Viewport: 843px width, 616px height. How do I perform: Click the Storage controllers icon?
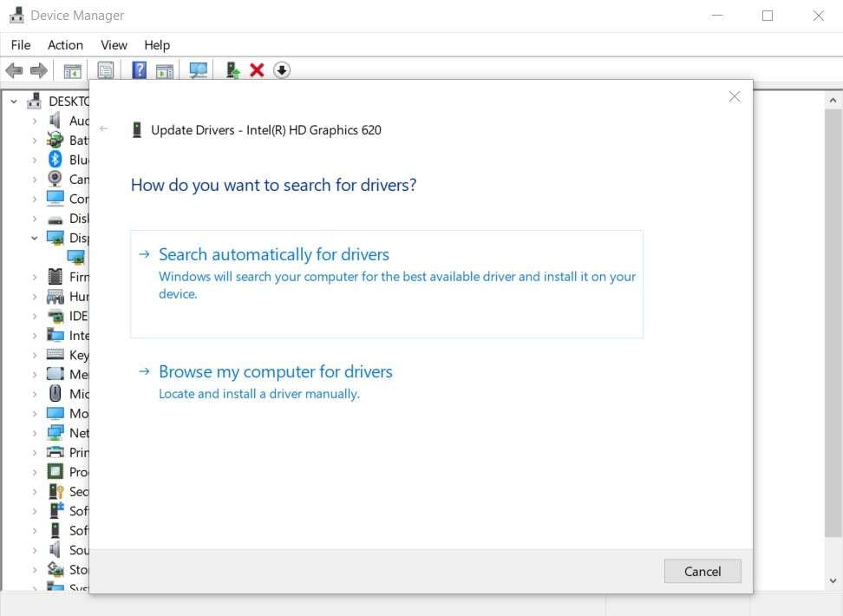[55, 568]
